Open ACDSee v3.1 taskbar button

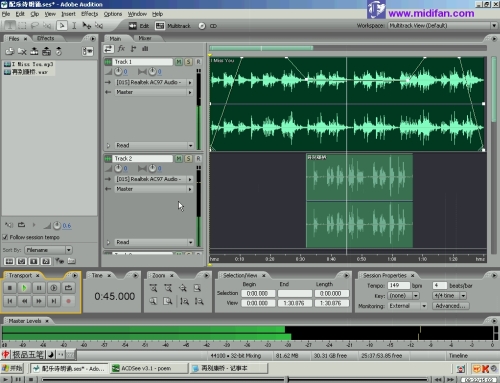tap(149, 368)
